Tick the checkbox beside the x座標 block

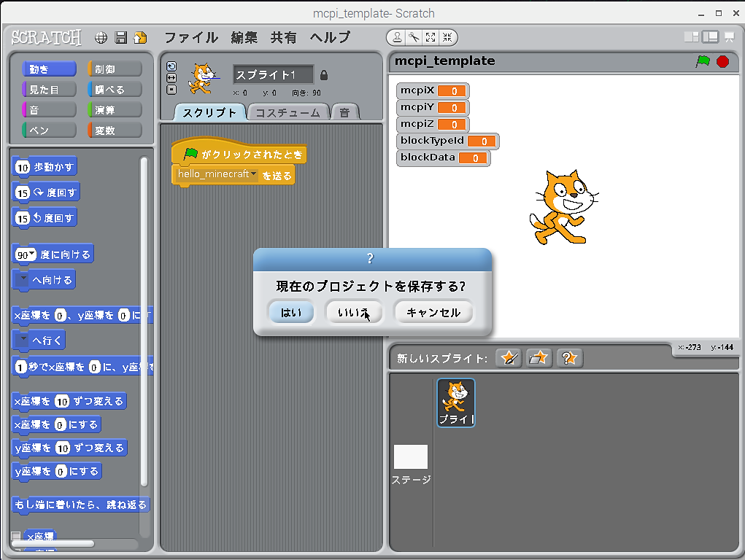[15, 536]
